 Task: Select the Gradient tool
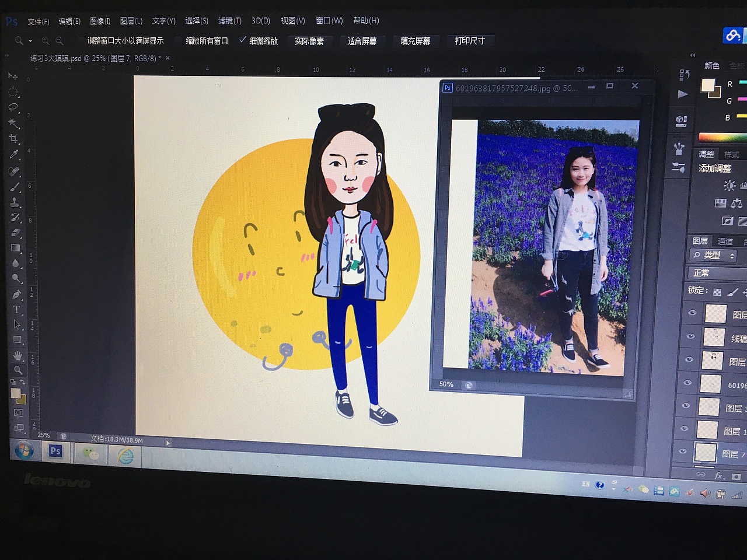pos(16,248)
